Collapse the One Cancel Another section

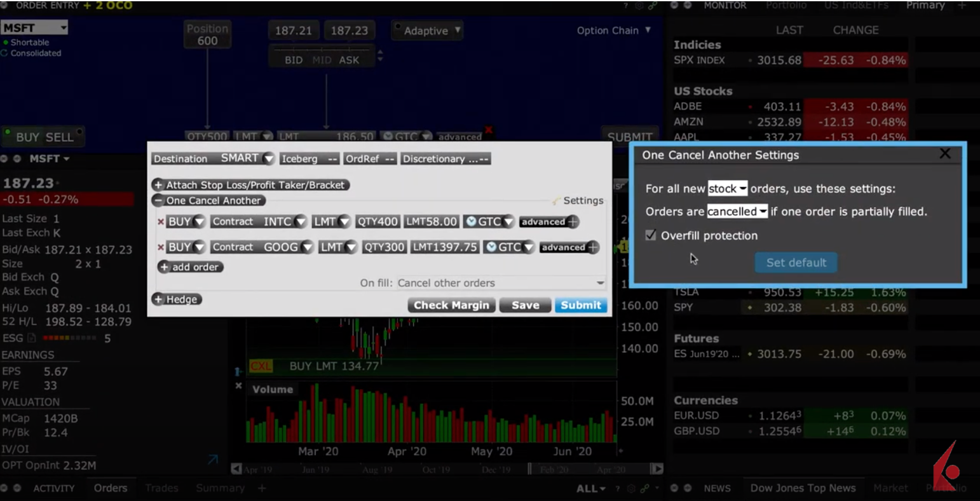[158, 201]
